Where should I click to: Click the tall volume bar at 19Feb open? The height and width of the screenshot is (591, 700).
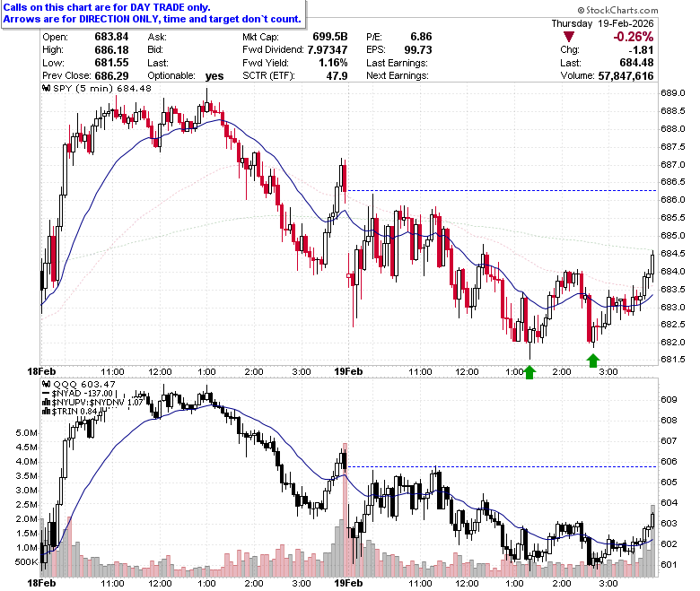click(345, 510)
